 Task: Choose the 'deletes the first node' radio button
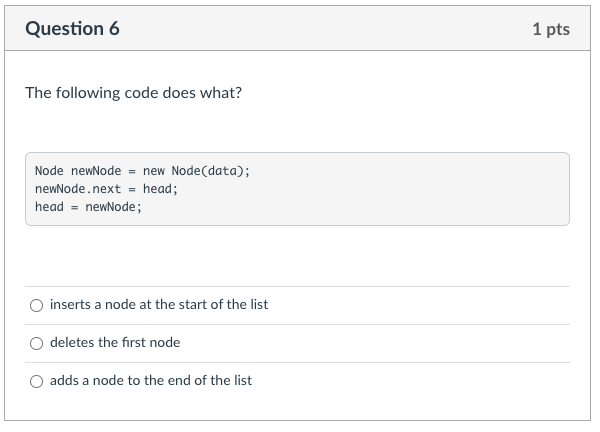point(37,343)
